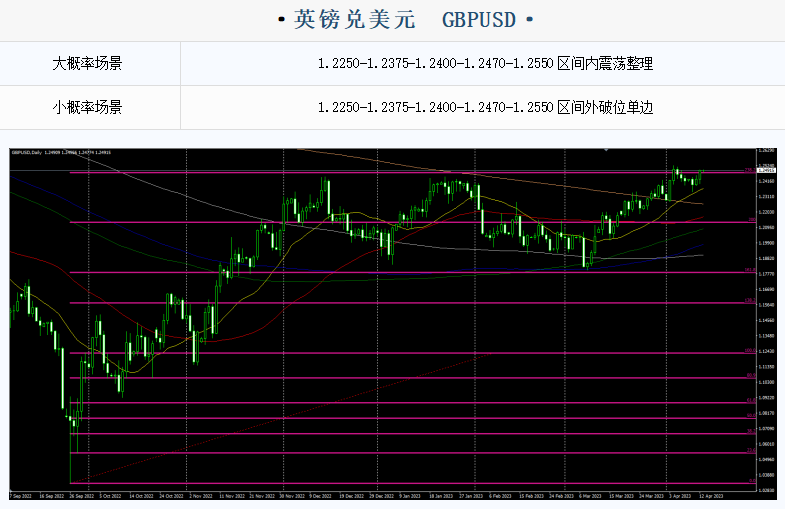Click the 29 Dec 2022 date label
The height and width of the screenshot is (509, 785).
(x=381, y=496)
